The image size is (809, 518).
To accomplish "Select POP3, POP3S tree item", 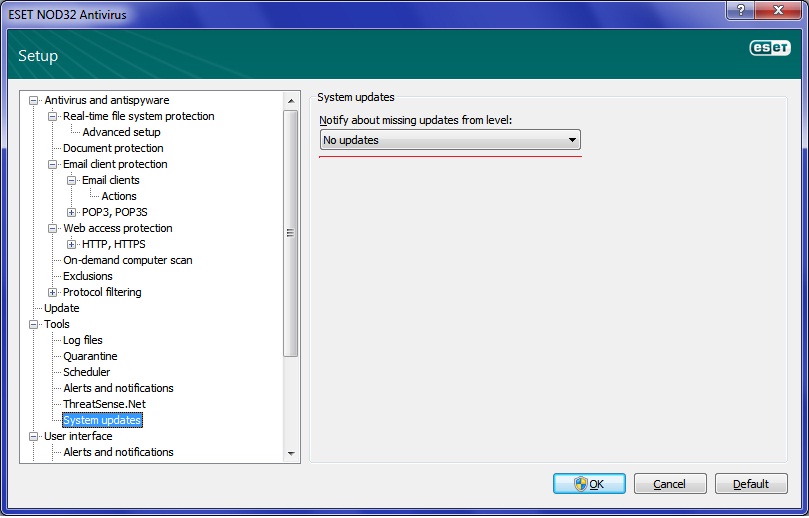I will pos(115,212).
